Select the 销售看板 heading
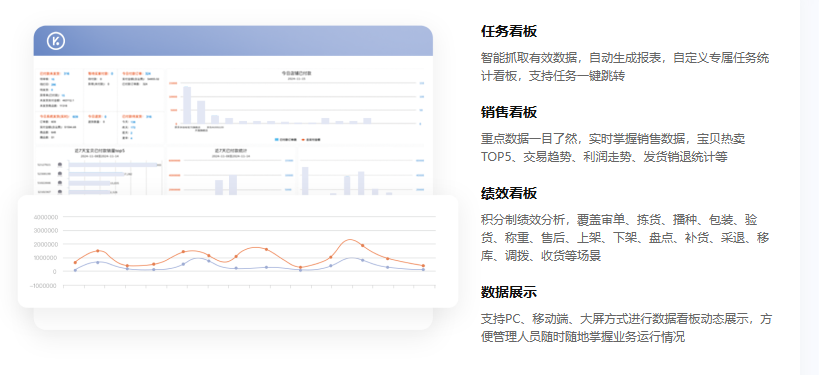The height and width of the screenshot is (375, 819). point(509,112)
